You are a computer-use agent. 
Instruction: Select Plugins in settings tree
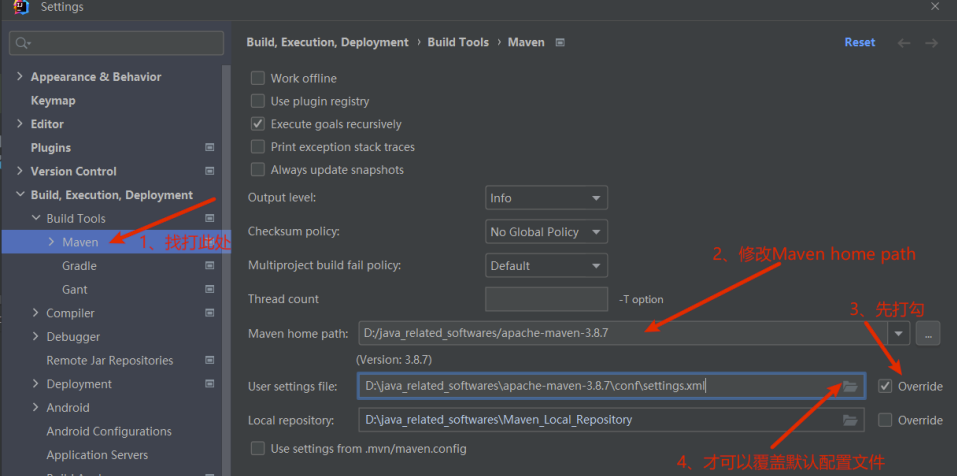[51, 148]
